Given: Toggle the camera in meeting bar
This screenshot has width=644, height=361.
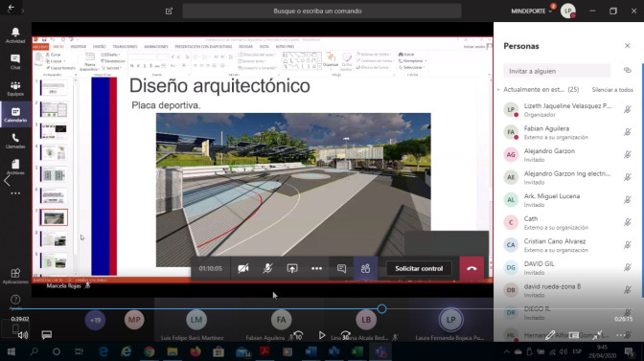Looking at the screenshot, I should (243, 269).
